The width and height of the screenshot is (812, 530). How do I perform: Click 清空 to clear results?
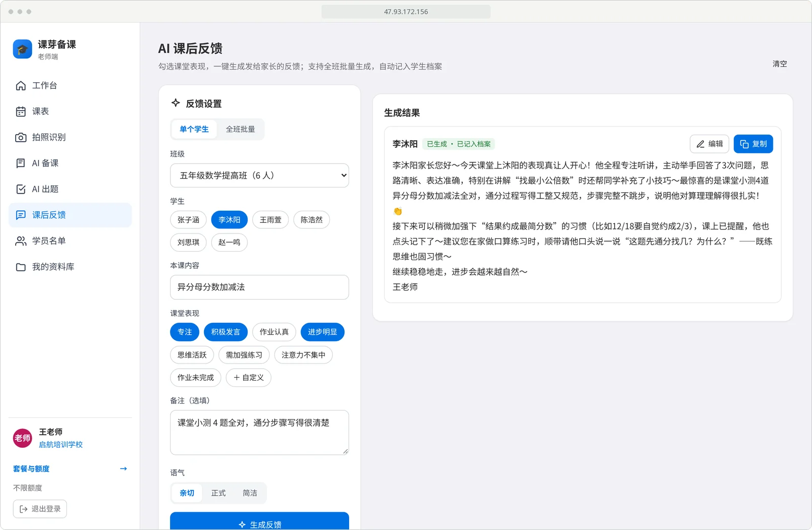[780, 64]
